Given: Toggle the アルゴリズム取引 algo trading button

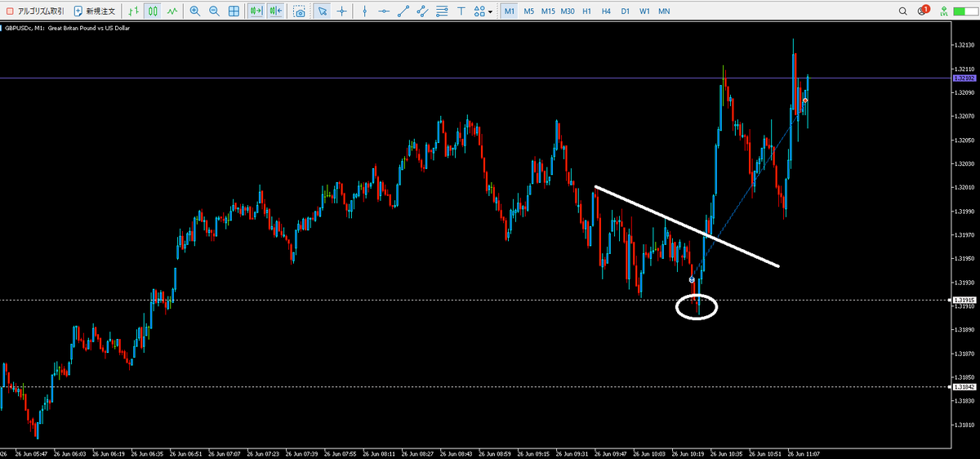Looking at the screenshot, I should pyautogui.click(x=34, y=11).
